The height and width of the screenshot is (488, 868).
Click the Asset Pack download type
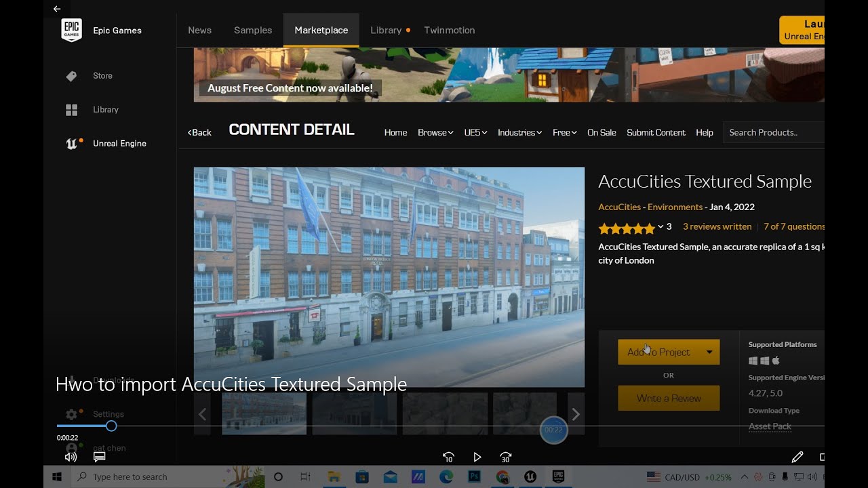[770, 426]
